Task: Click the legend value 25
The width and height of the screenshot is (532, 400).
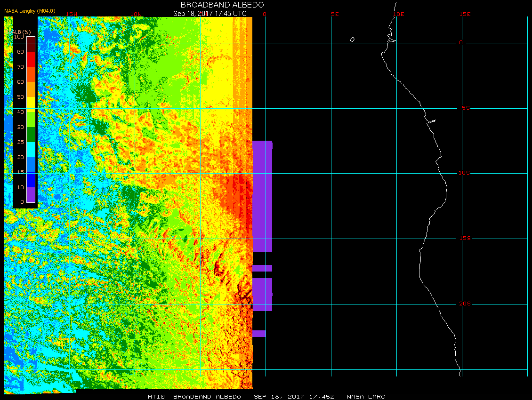Action: [20, 142]
